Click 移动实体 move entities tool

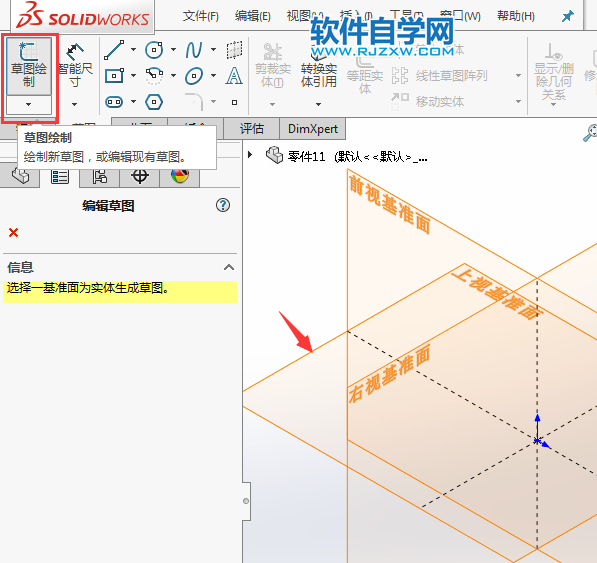coord(428,101)
